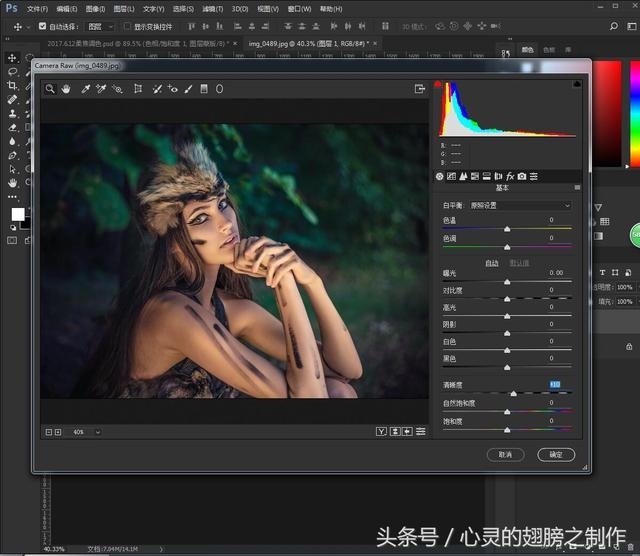The width and height of the screenshot is (640, 556).
Task: Click the foreground color swatch
Action: [x=18, y=214]
